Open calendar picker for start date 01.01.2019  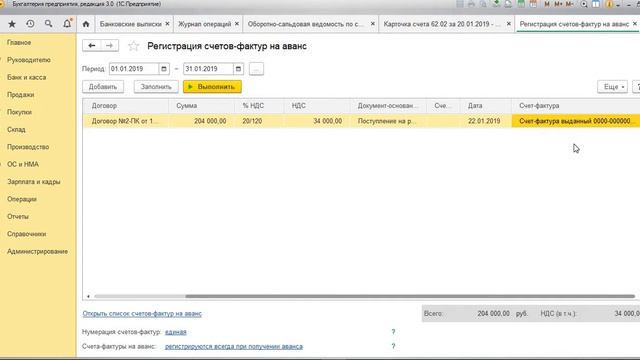pos(164,69)
